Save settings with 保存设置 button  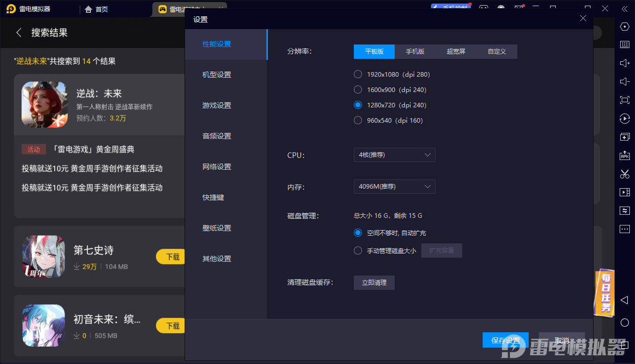click(505, 339)
